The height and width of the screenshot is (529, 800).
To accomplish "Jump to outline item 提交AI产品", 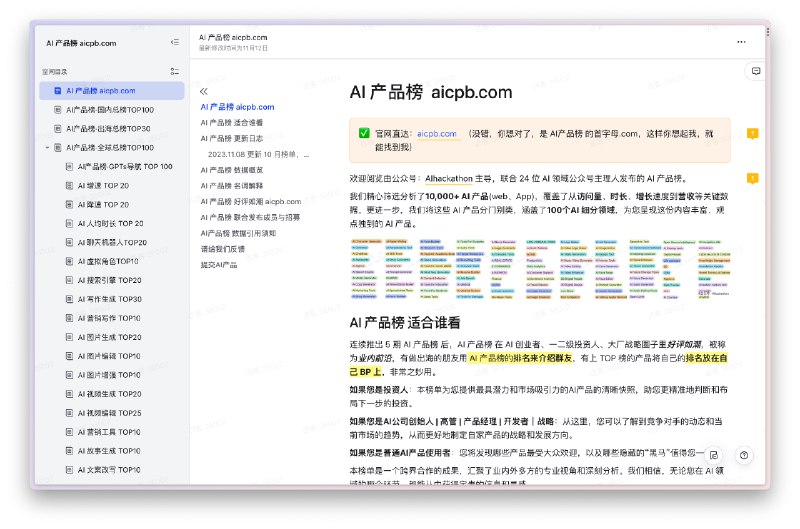I will [x=219, y=265].
